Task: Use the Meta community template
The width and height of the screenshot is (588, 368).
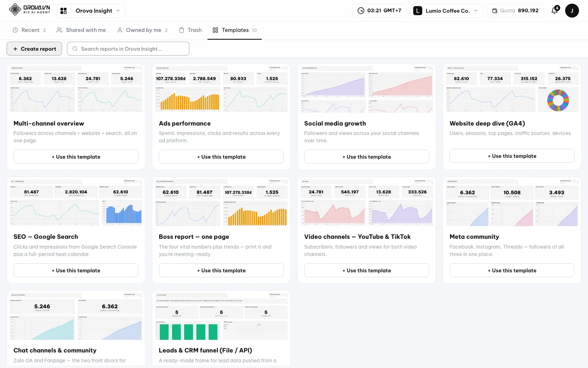Action: click(x=512, y=270)
